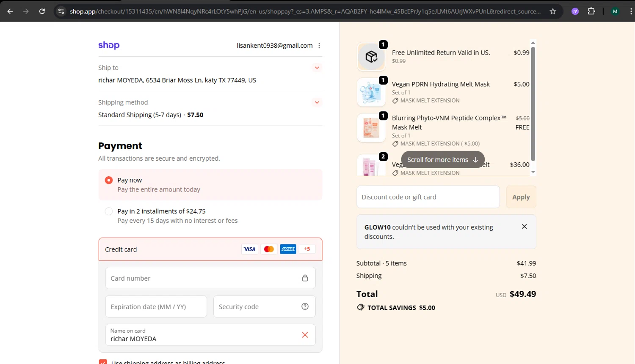
Task: Focus the Card number field
Action: point(210,278)
